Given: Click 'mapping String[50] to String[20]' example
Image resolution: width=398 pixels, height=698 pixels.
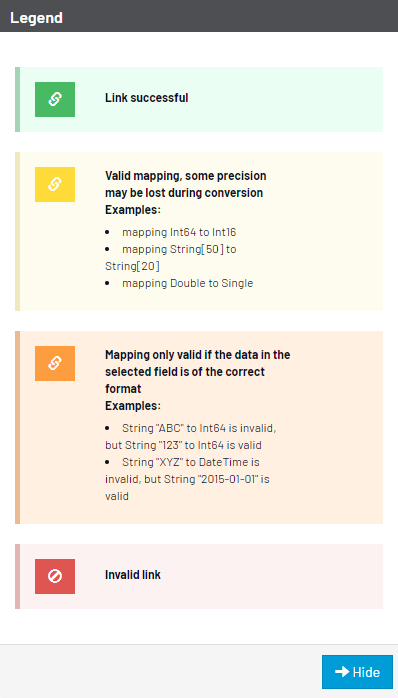Looking at the screenshot, I should [x=171, y=258].
